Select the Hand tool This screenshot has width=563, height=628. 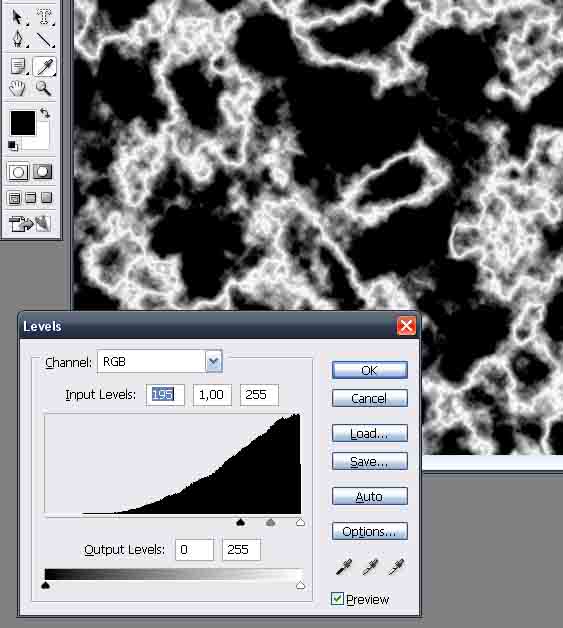[18, 88]
